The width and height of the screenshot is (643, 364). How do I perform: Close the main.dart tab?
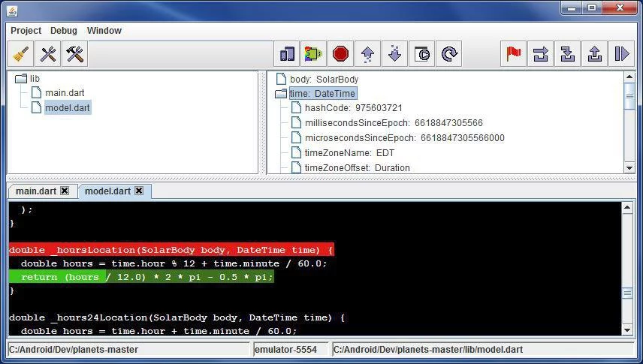pos(65,191)
